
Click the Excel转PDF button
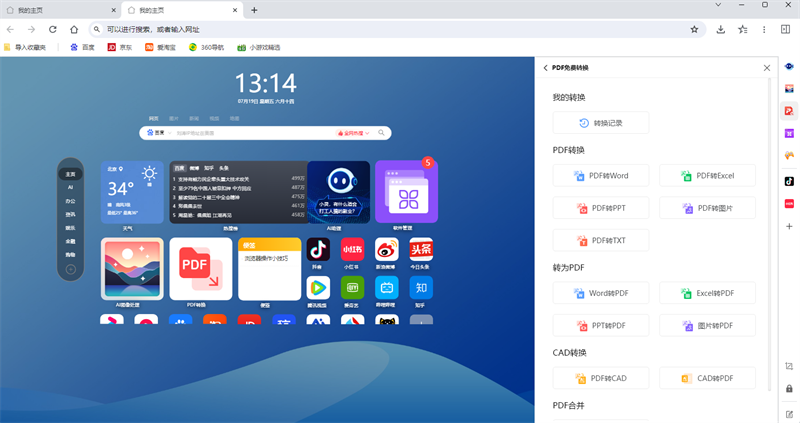(708, 293)
